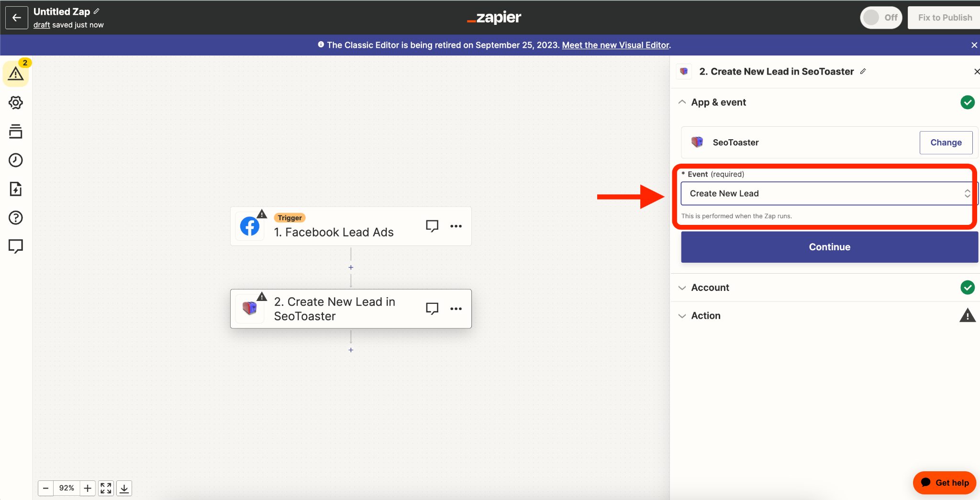980x500 pixels.
Task: Click the Facebook logo on trigger step
Action: point(250,226)
